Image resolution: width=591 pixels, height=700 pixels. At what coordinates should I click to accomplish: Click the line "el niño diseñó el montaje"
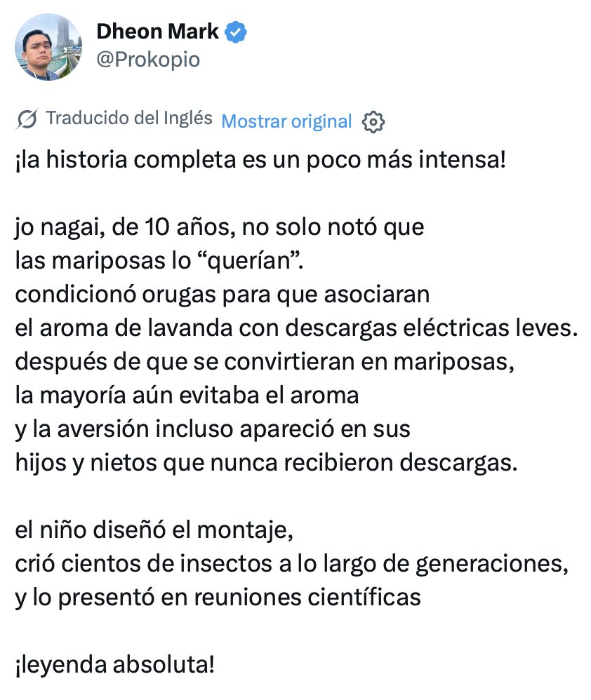154,530
